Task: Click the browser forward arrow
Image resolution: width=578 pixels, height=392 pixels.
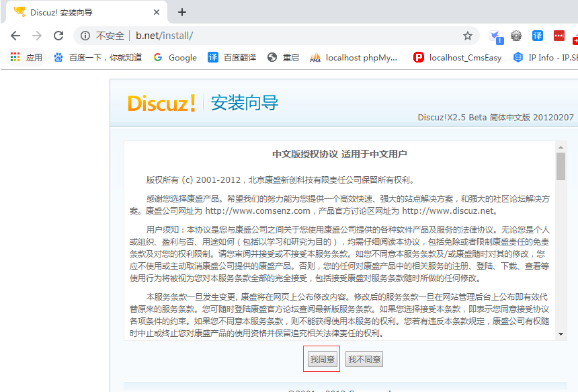Action: click(x=37, y=36)
